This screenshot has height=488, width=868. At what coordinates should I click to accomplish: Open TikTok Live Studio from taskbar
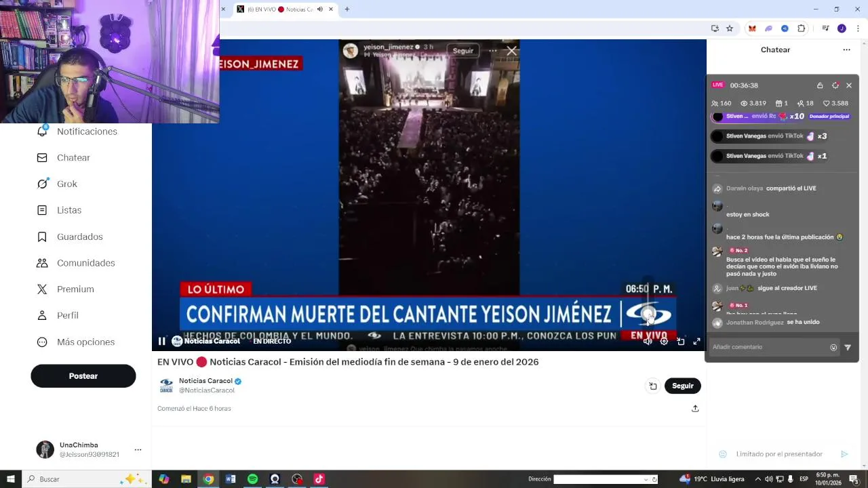[319, 479]
